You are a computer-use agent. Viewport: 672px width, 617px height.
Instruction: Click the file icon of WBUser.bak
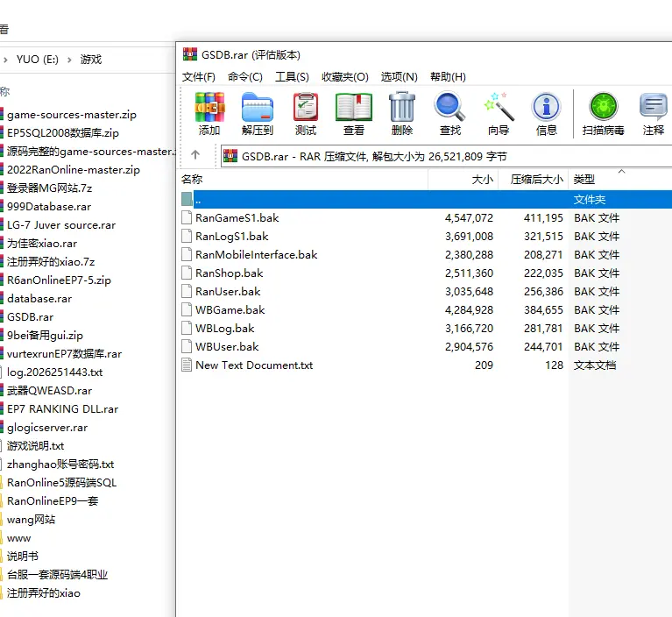[187, 346]
